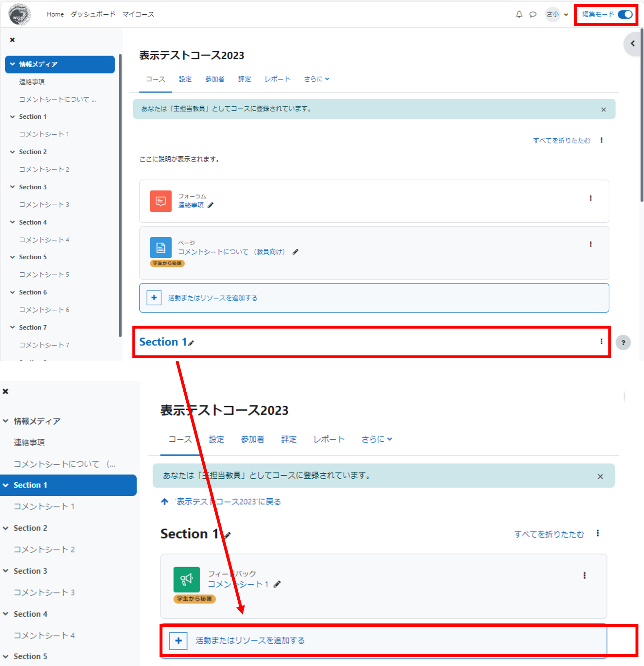Viewport: 644px width, 666px height.
Task: Open the notifications bell
Action: [519, 14]
